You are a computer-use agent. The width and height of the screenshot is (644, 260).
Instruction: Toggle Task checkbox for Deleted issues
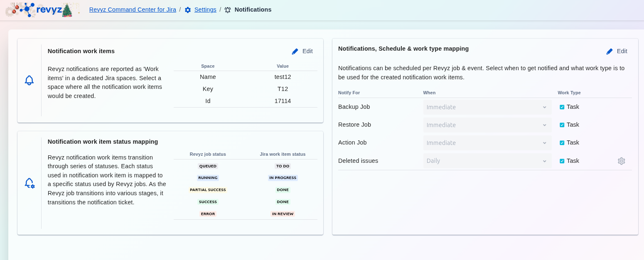(562, 161)
